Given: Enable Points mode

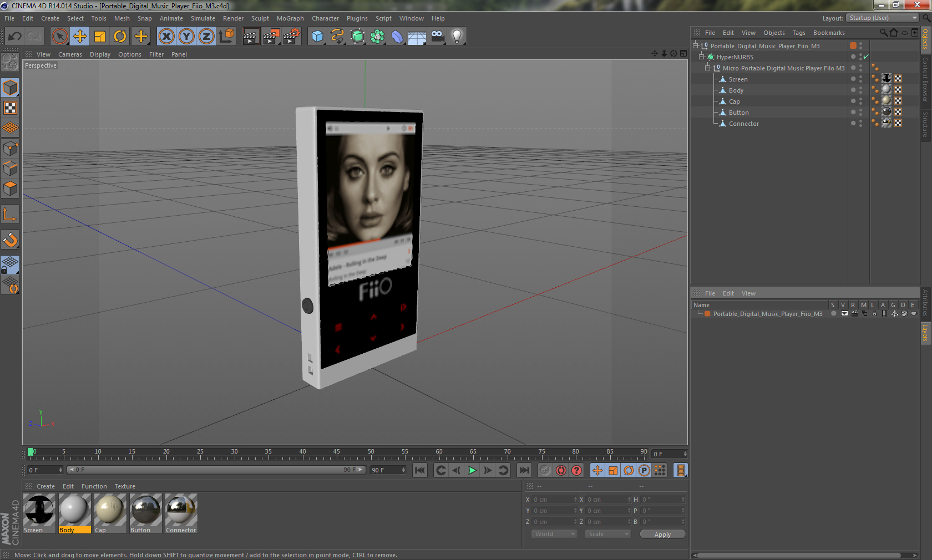Looking at the screenshot, I should (11, 149).
